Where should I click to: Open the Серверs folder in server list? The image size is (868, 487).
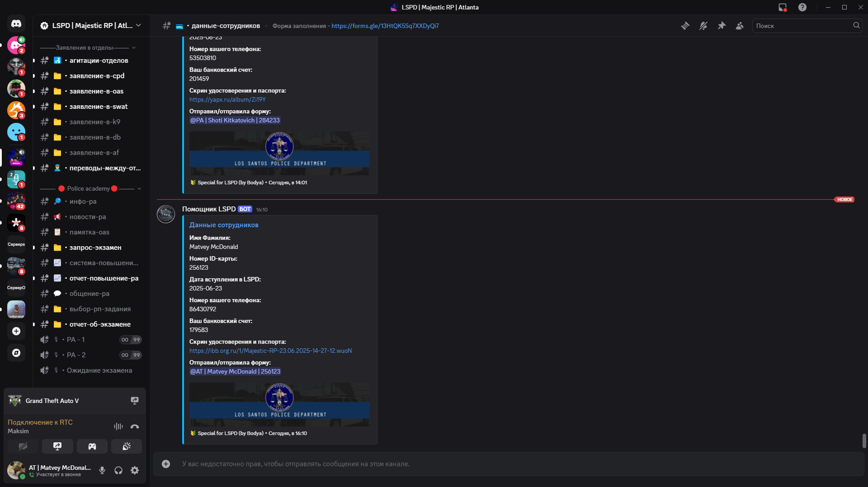coord(16,244)
